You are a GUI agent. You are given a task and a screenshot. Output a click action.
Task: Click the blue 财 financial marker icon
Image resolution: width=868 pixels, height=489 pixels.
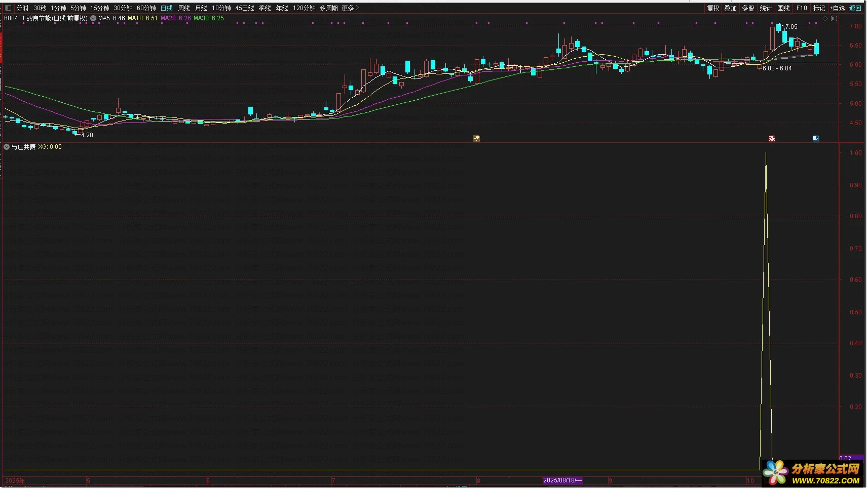click(816, 138)
